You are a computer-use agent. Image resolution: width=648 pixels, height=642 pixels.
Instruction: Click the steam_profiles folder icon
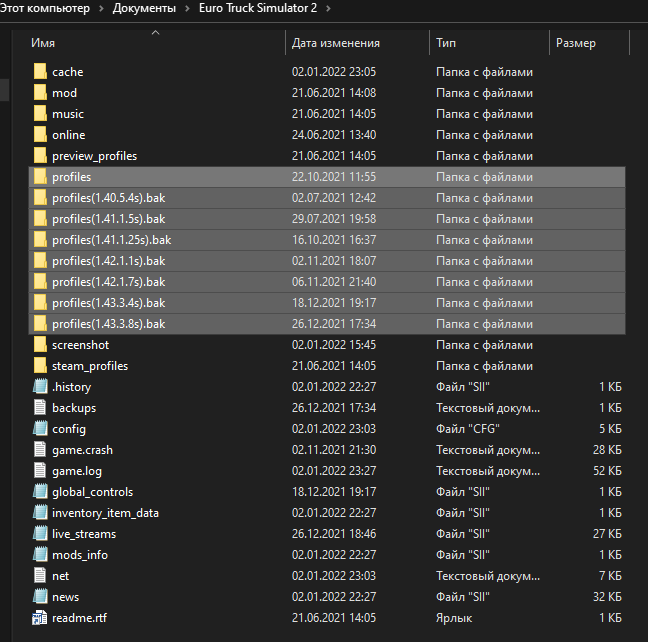tap(40, 366)
